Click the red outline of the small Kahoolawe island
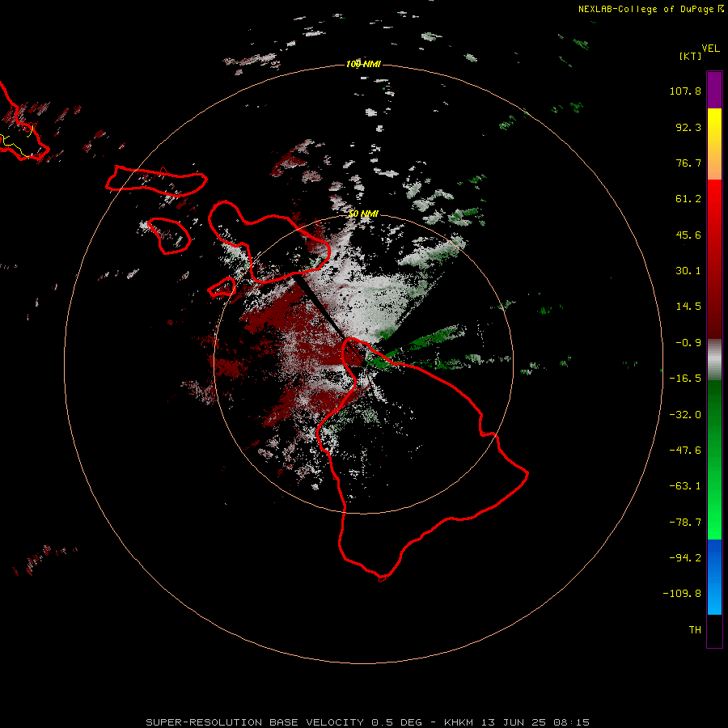Image resolution: width=728 pixels, height=728 pixels. [x=222, y=287]
